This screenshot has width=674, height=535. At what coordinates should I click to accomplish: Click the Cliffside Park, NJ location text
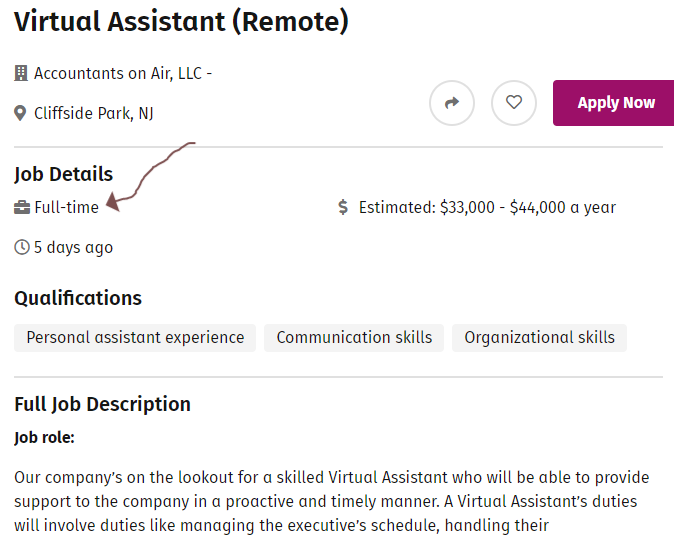(93, 113)
